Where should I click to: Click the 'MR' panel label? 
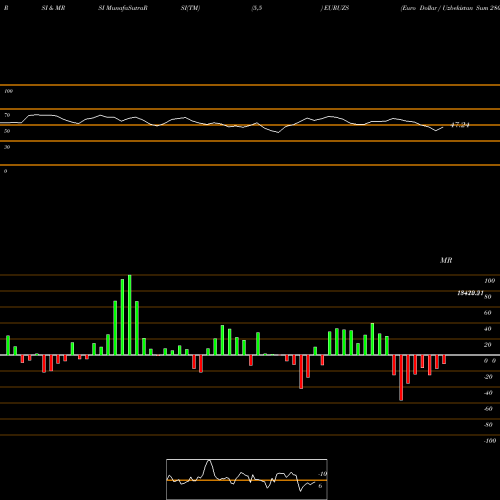point(446,260)
